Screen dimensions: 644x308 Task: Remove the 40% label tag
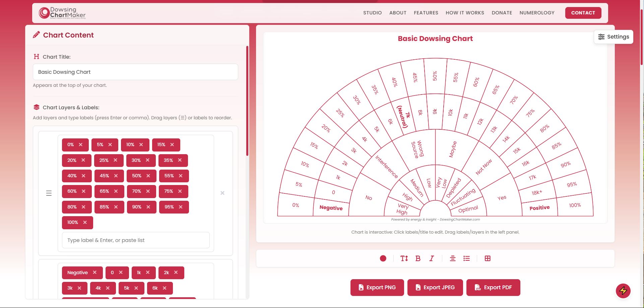(83, 176)
